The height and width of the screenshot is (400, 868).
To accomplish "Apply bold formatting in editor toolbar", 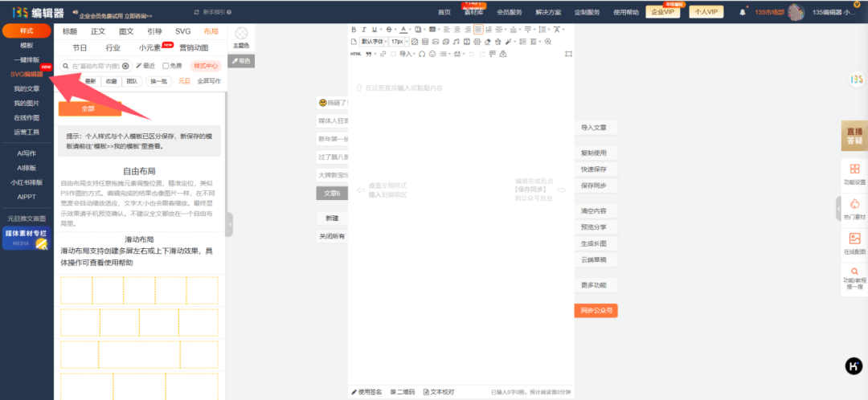I will [354, 30].
